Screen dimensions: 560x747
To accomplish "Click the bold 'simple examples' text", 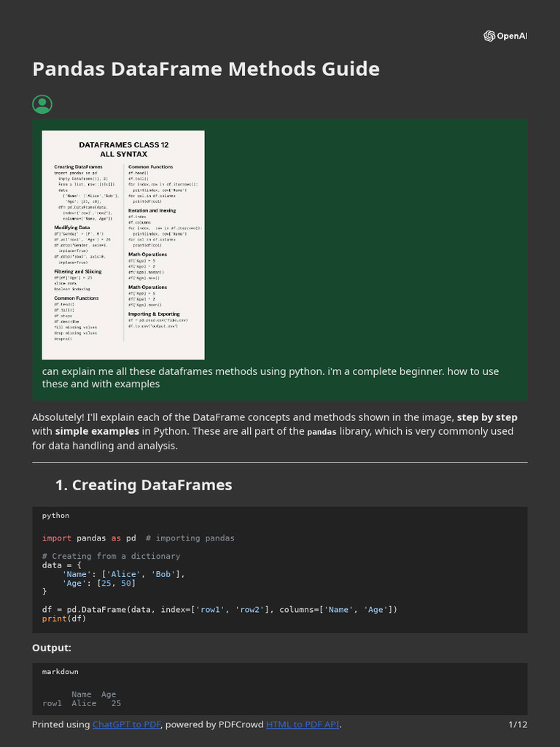I will coord(97,431).
